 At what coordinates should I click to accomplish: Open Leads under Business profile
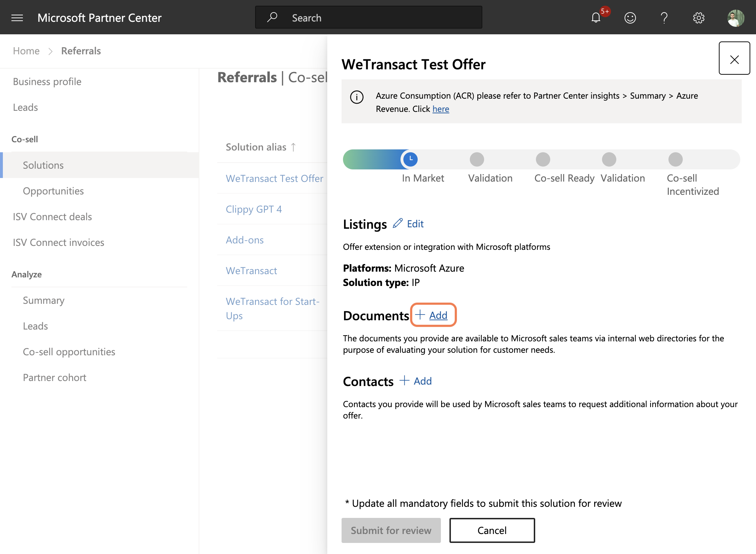coord(25,107)
